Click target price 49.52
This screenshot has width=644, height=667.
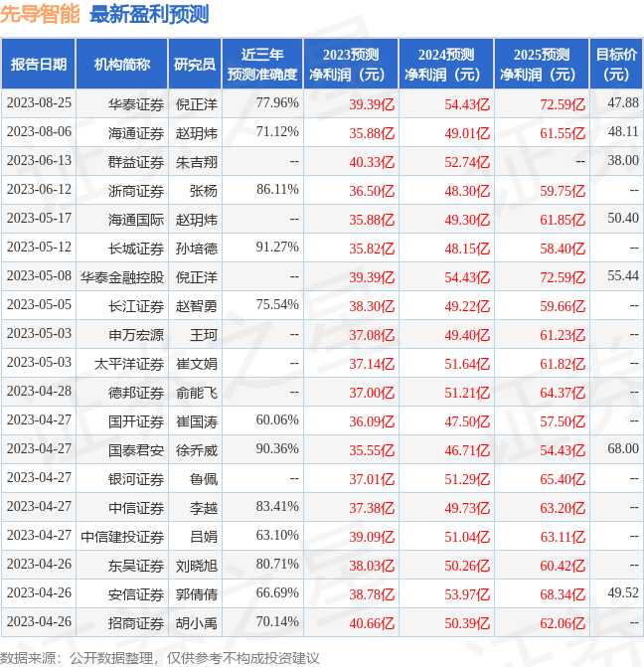pos(623,592)
